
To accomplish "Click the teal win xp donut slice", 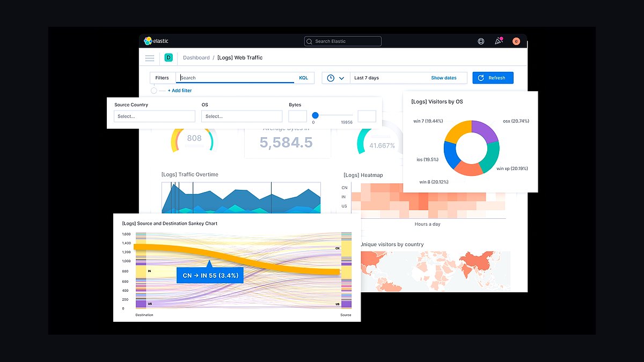I will (x=489, y=158).
